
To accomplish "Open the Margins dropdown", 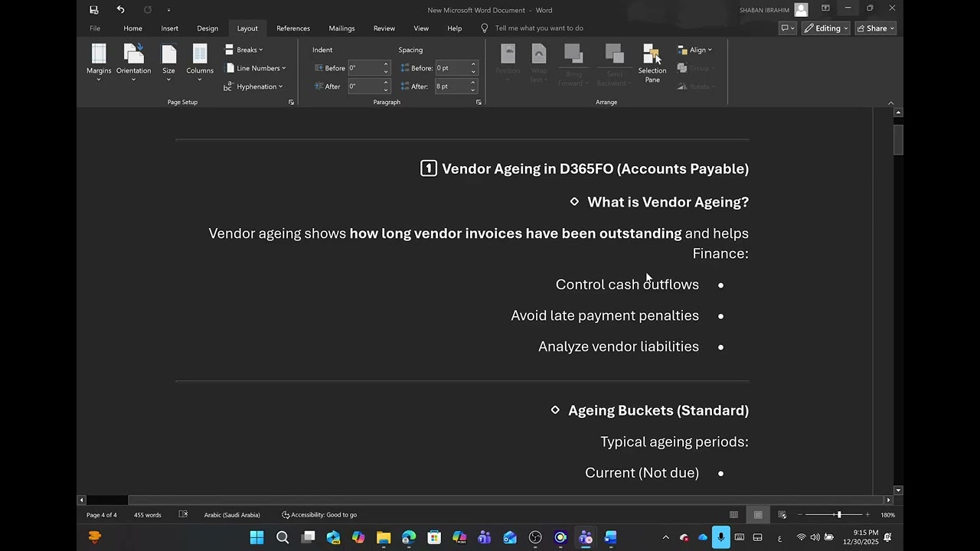I will point(99,64).
